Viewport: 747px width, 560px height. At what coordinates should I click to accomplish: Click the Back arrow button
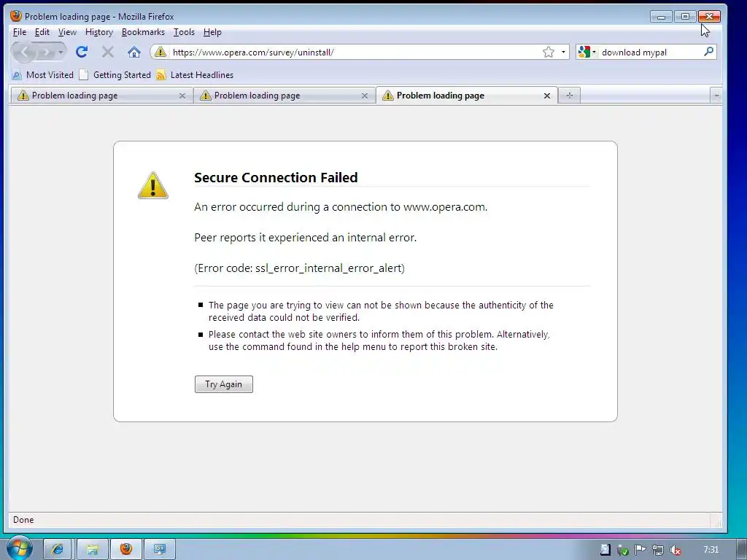tap(25, 52)
